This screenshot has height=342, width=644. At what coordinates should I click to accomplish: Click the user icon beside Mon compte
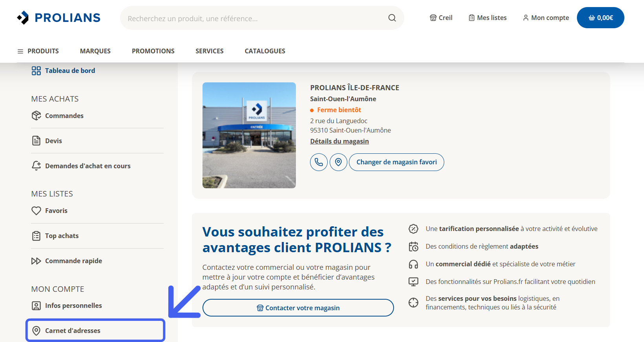pyautogui.click(x=525, y=18)
